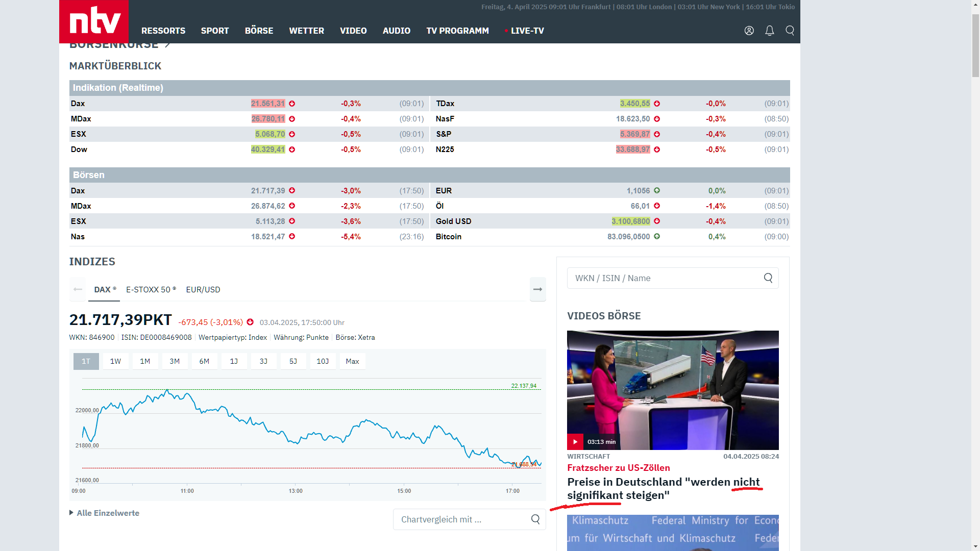Open the user account icon

pyautogui.click(x=749, y=31)
